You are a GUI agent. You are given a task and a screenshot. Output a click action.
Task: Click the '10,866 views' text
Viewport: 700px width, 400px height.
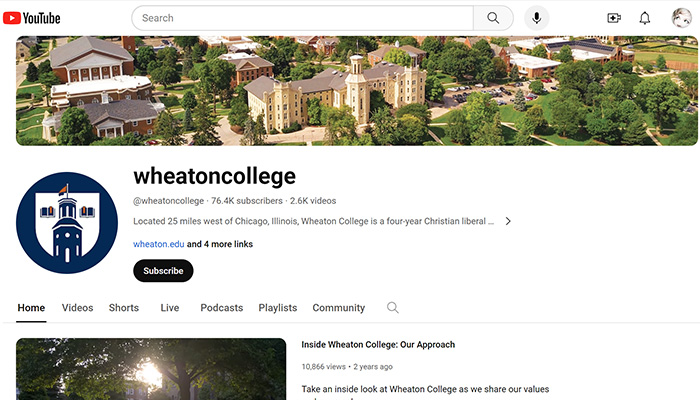coord(324,367)
